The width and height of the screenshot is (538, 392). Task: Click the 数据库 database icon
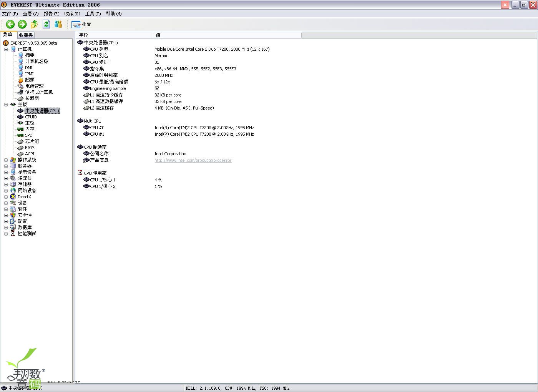[13, 228]
